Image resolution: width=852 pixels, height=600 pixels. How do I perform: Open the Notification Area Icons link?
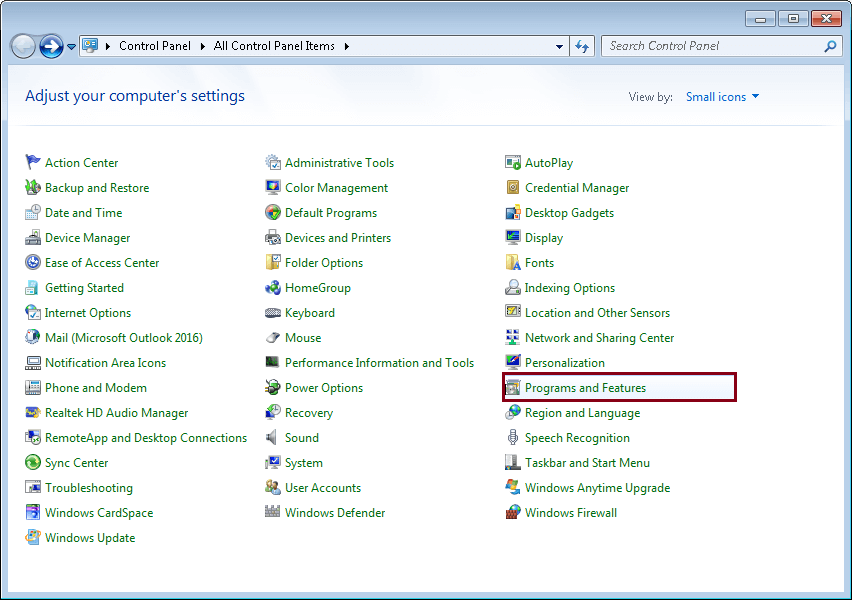pyautogui.click(x=105, y=362)
